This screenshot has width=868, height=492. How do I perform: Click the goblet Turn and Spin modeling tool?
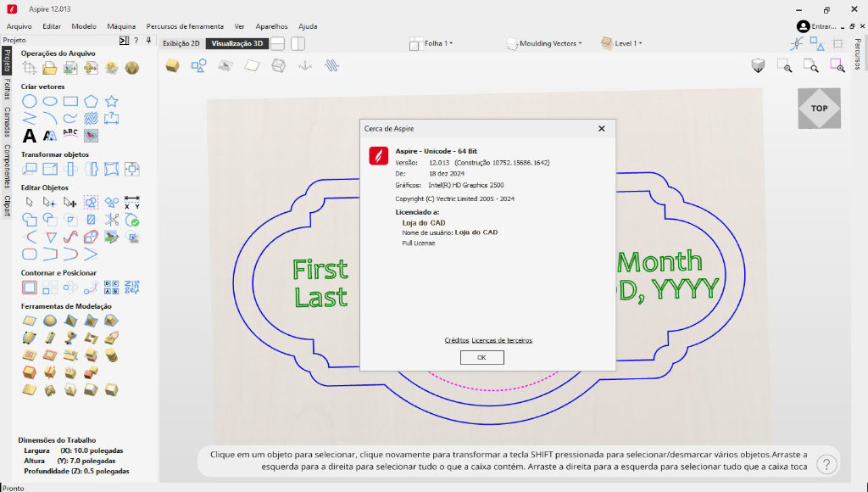70,338
